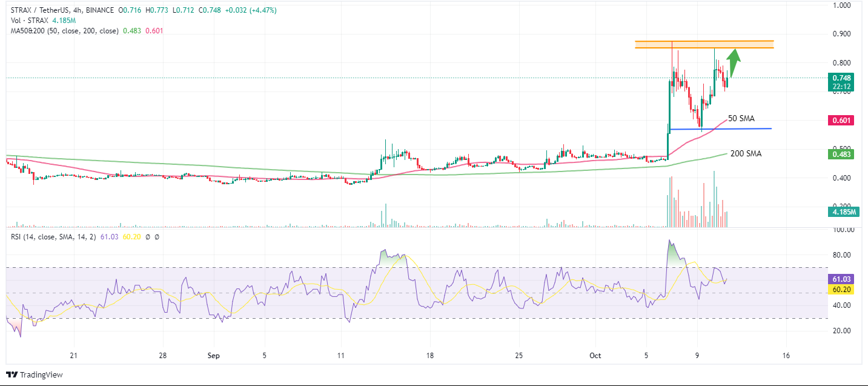Click the 40.00 RSI scale label
This screenshot has width=868, height=386.
843,305
